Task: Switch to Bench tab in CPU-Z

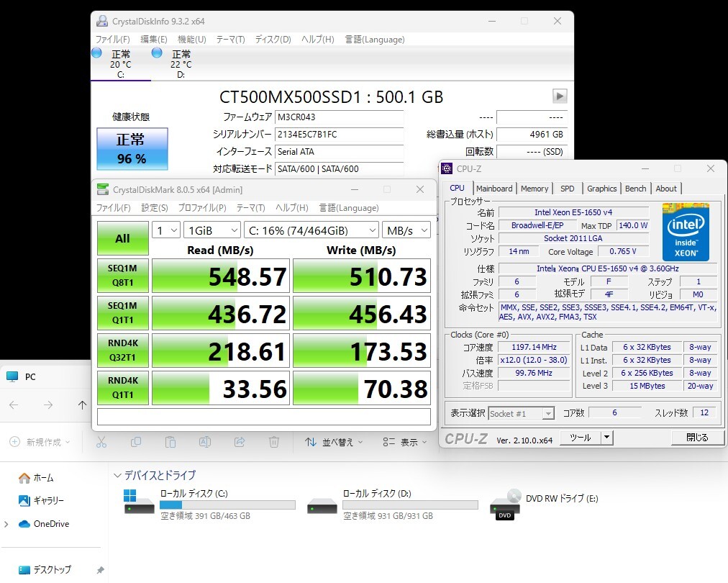Action: (636, 188)
